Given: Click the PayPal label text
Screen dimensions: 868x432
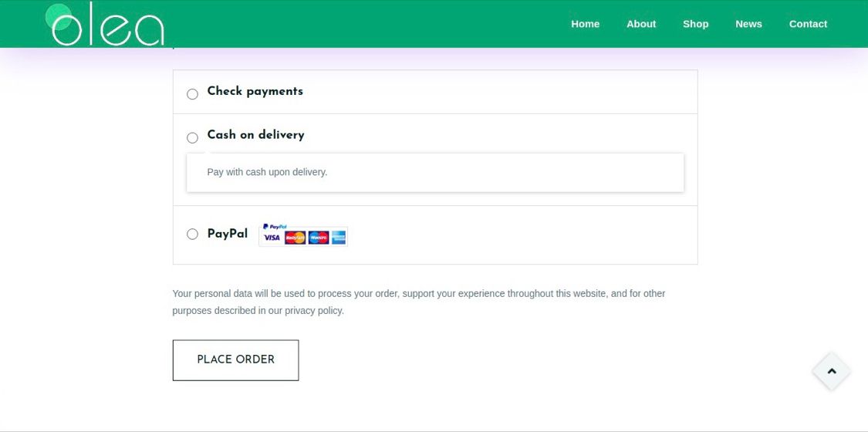Looking at the screenshot, I should coord(228,234).
